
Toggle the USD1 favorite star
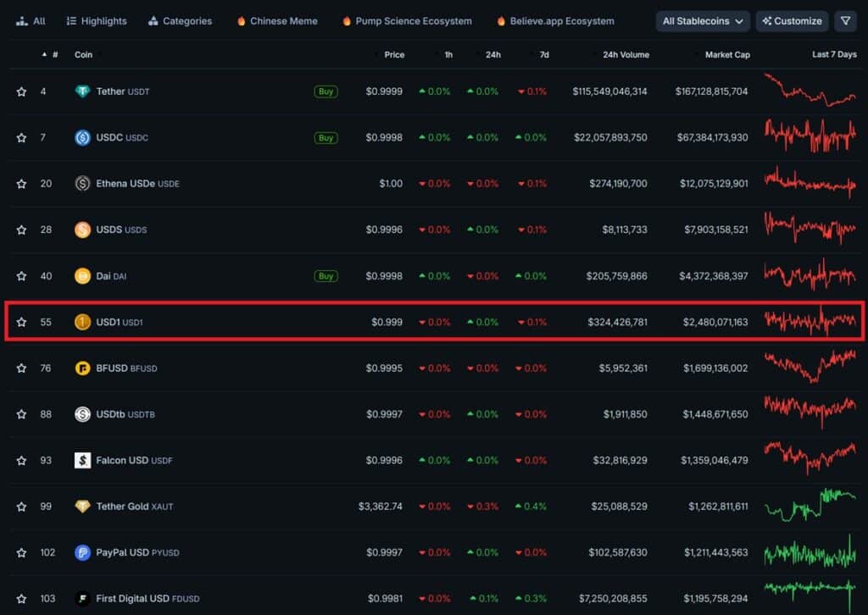point(21,322)
